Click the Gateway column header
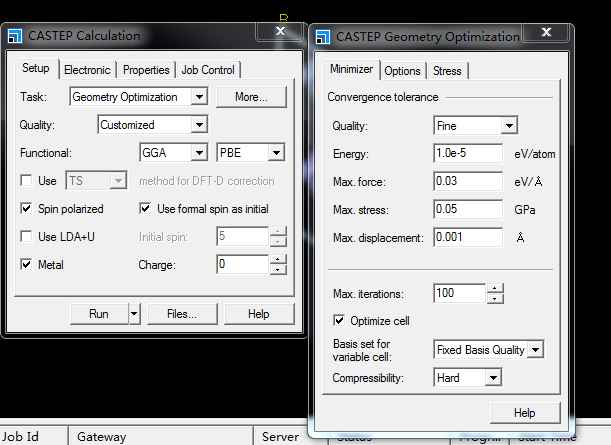Image resolution: width=611 pixels, height=445 pixels. tap(161, 436)
